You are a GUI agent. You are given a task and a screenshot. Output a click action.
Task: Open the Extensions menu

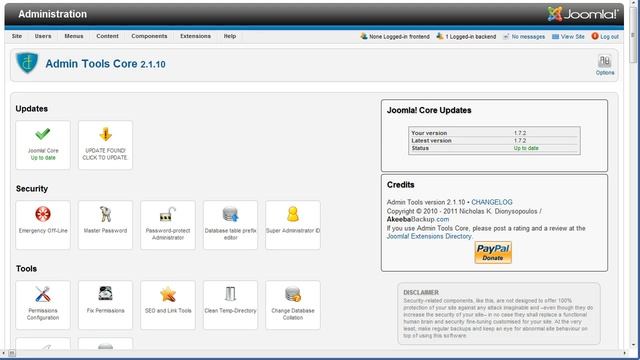[x=196, y=36]
